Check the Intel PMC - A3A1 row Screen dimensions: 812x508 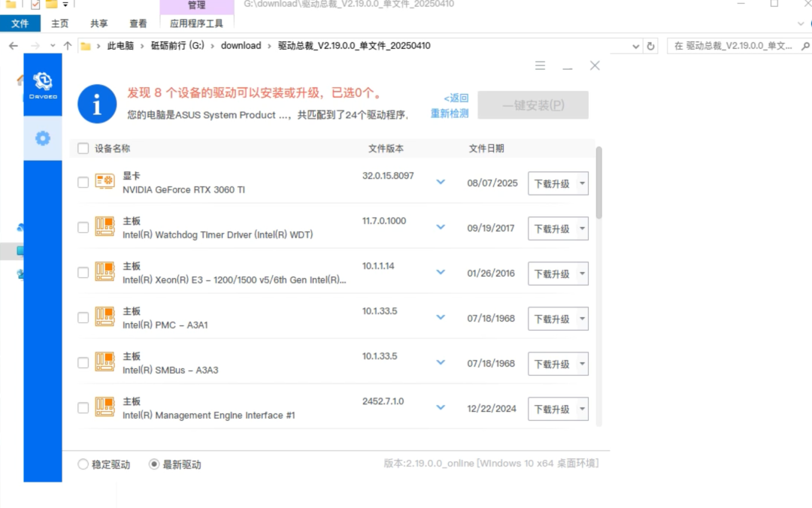tap(83, 317)
